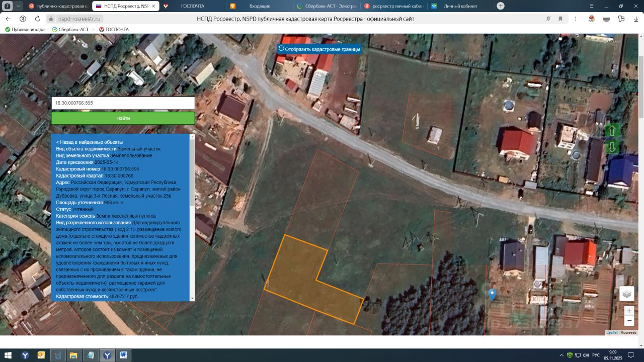Viewport: 644px width, 362px height.
Task: Click the green up arrow button
Action: (612, 130)
